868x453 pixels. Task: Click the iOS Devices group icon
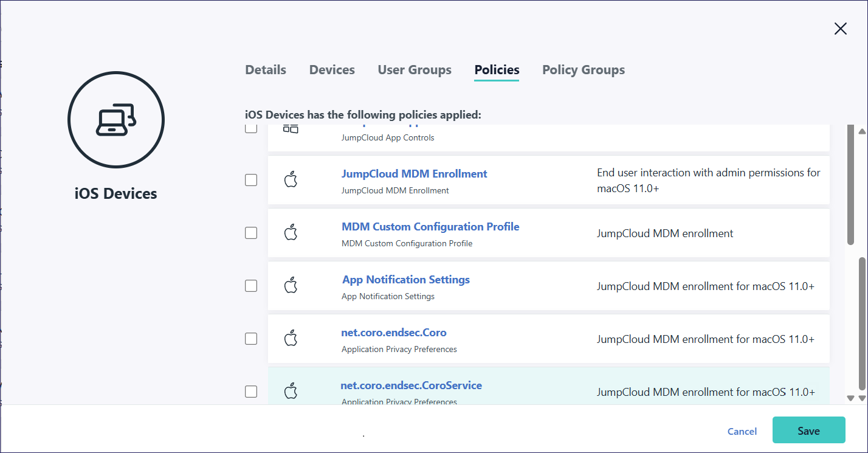coord(116,120)
